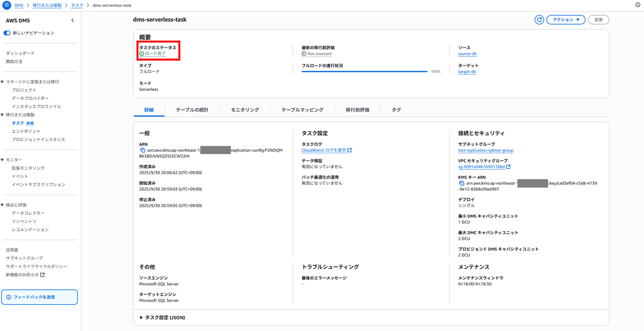Click the タスク breadcrumb link
The image size is (644, 331).
[x=77, y=5]
